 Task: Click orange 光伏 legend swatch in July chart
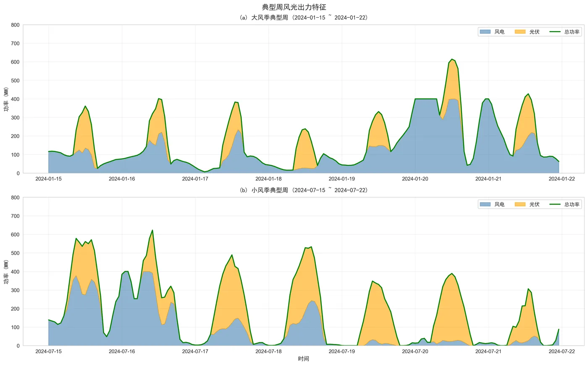pyautogui.click(x=520, y=204)
